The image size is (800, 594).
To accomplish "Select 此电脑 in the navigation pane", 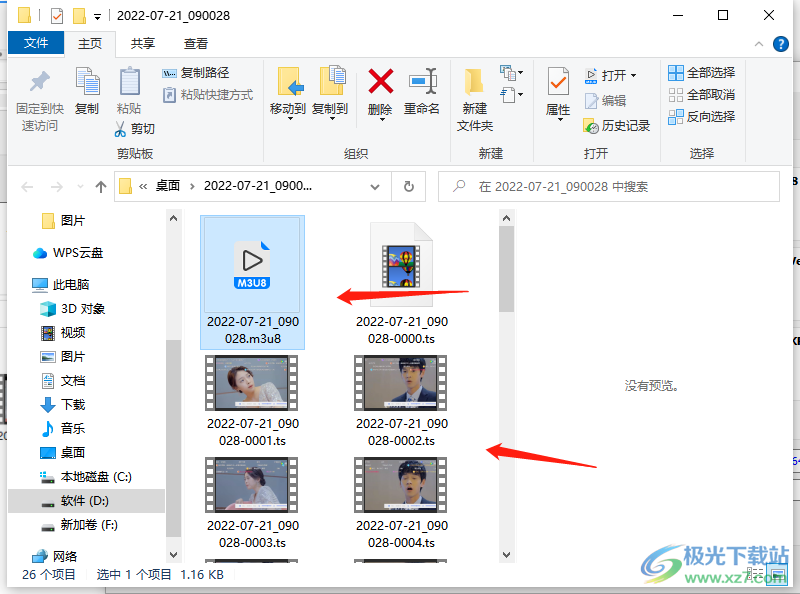I will (x=61, y=285).
